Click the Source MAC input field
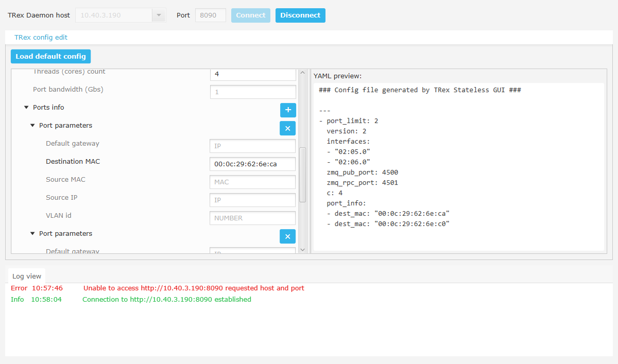 252,182
